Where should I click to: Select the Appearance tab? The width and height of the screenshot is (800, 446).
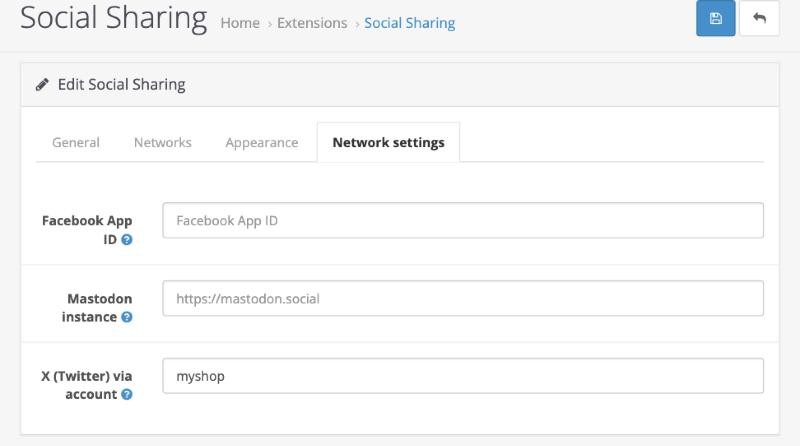[x=262, y=142]
